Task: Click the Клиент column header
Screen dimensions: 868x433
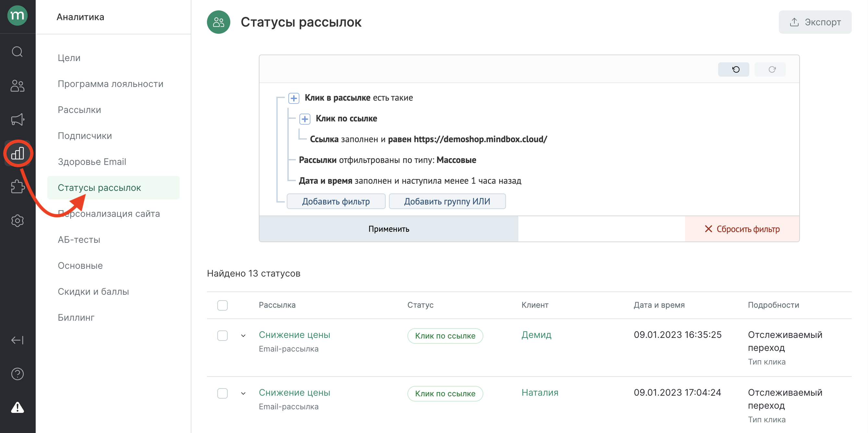Action: [x=535, y=305]
